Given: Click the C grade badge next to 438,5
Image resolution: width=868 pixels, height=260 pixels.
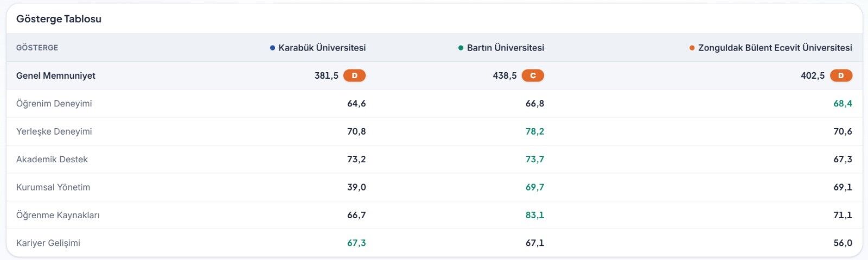Looking at the screenshot, I should (533, 75).
